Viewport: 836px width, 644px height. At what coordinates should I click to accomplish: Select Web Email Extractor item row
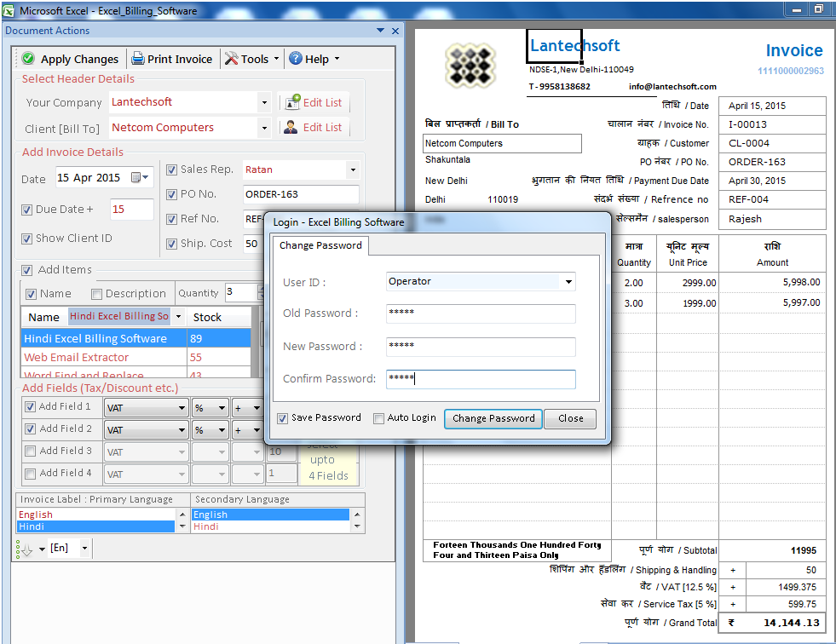tap(136, 357)
